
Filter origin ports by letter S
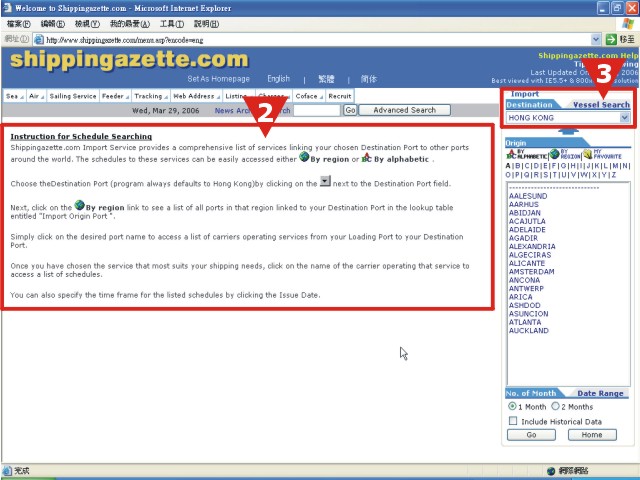click(545, 175)
